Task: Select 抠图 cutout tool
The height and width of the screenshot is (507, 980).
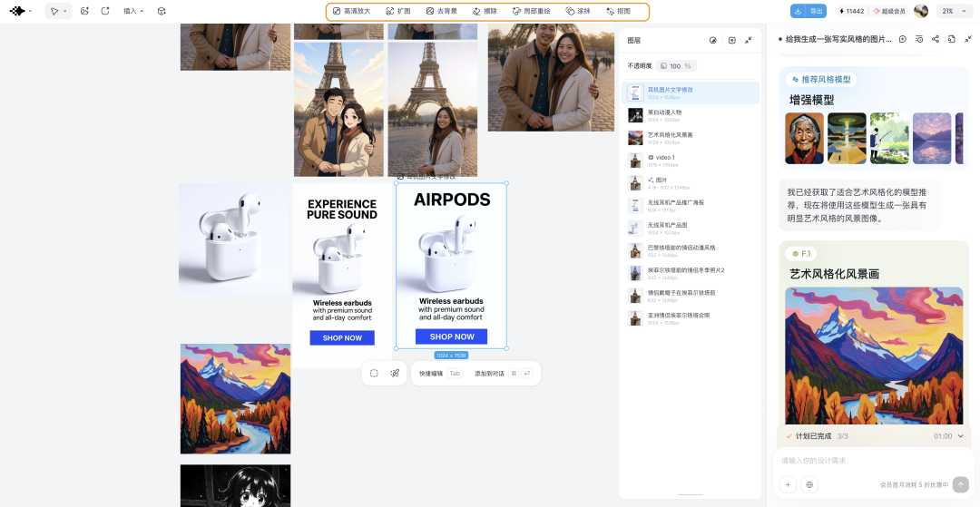Action: [618, 11]
